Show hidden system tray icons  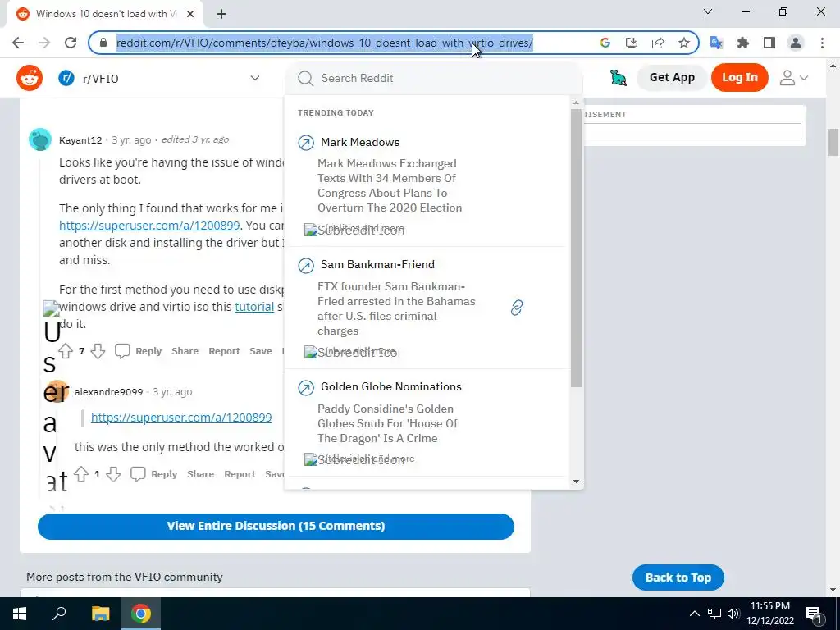click(694, 614)
